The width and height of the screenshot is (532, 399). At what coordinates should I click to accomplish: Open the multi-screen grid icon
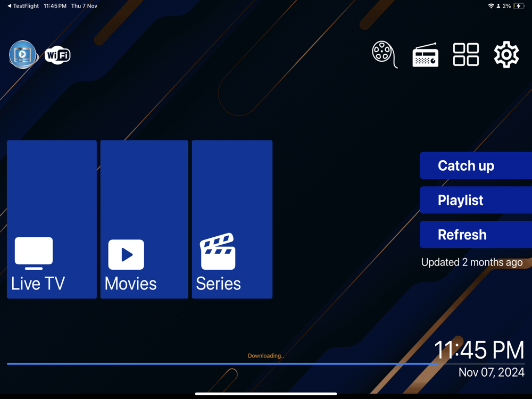click(x=466, y=54)
